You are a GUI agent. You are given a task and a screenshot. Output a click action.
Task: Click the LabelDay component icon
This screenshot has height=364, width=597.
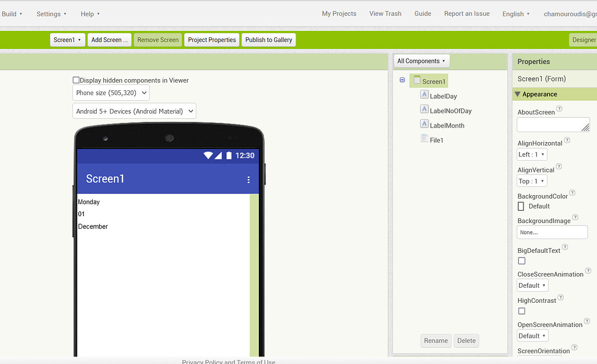(x=424, y=96)
